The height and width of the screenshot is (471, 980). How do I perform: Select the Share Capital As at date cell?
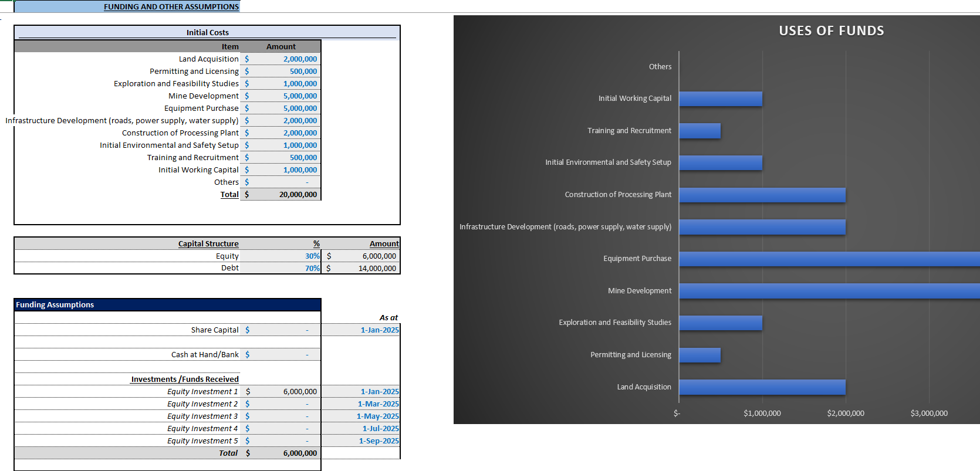[360, 330]
